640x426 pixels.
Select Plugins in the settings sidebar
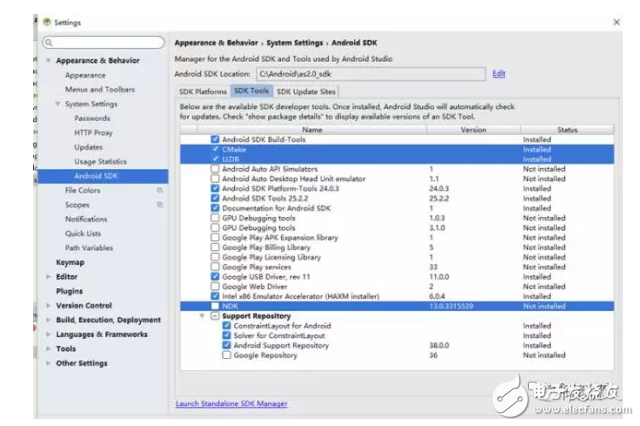coord(69,291)
